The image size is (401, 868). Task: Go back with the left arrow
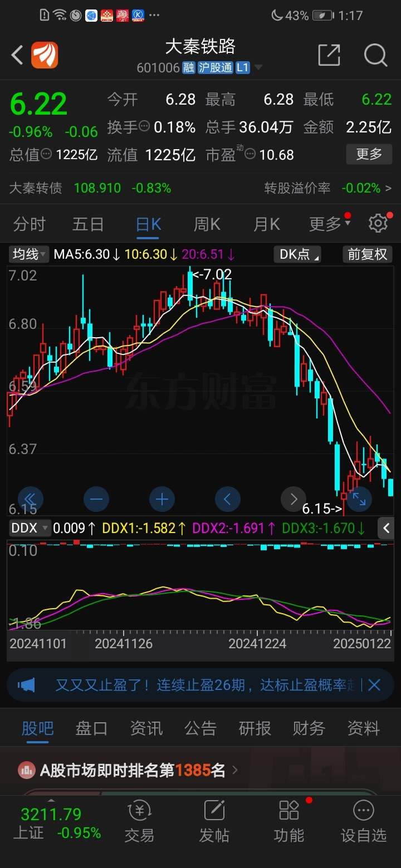(17, 55)
